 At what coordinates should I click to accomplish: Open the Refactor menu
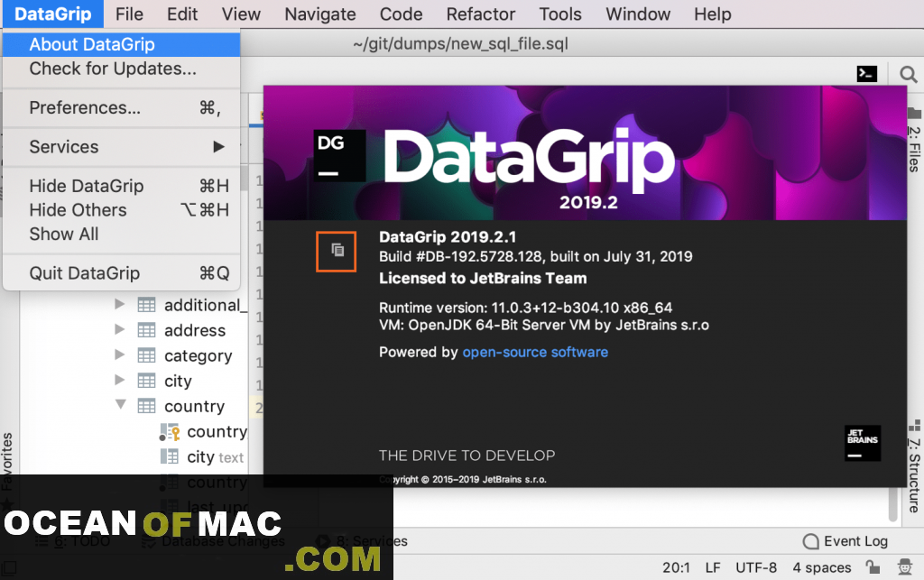pyautogui.click(x=481, y=14)
